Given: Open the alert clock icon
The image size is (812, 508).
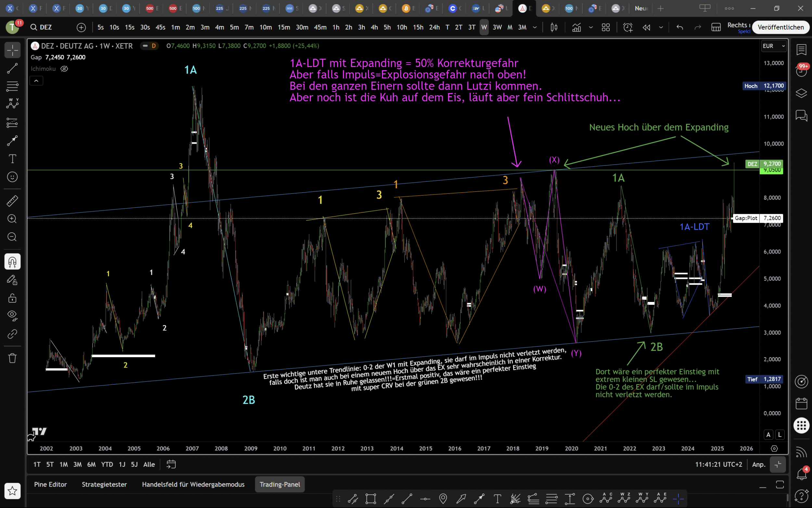Looking at the screenshot, I should coord(628,27).
